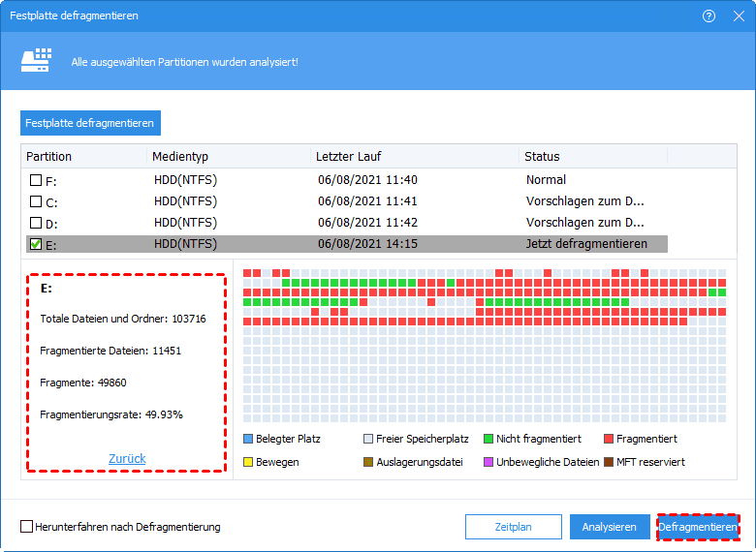Viewport: 756px width, 552px height.
Task: Click the Nicht fragmentiert green swatch
Action: coord(488,439)
